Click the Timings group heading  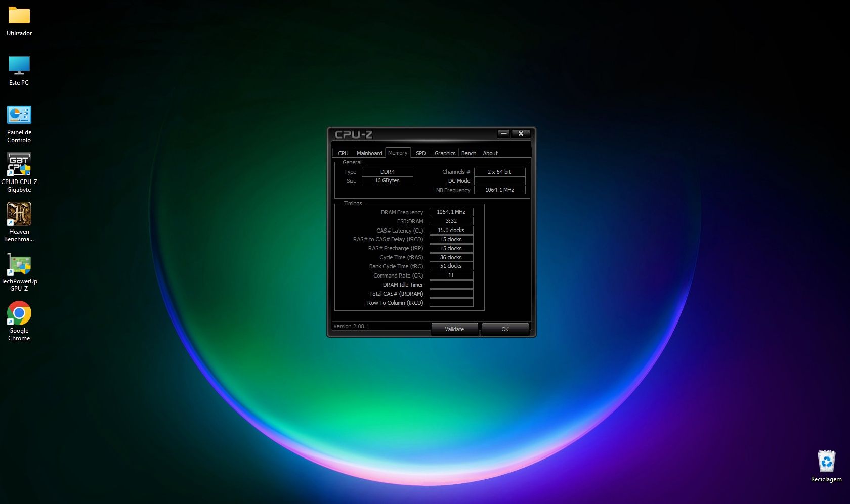(x=353, y=203)
